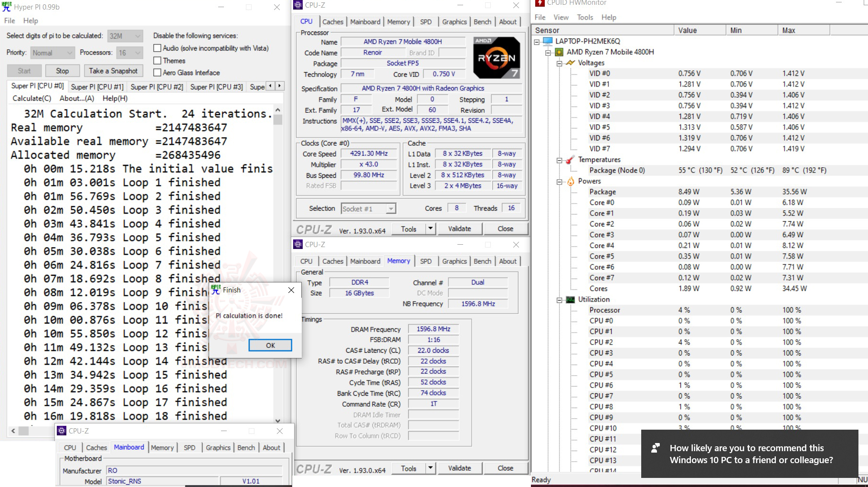Collapse the LAPTOP-PH2MEK6Q tree node
Image resolution: width=868 pixels, height=487 pixels.
pyautogui.click(x=537, y=42)
